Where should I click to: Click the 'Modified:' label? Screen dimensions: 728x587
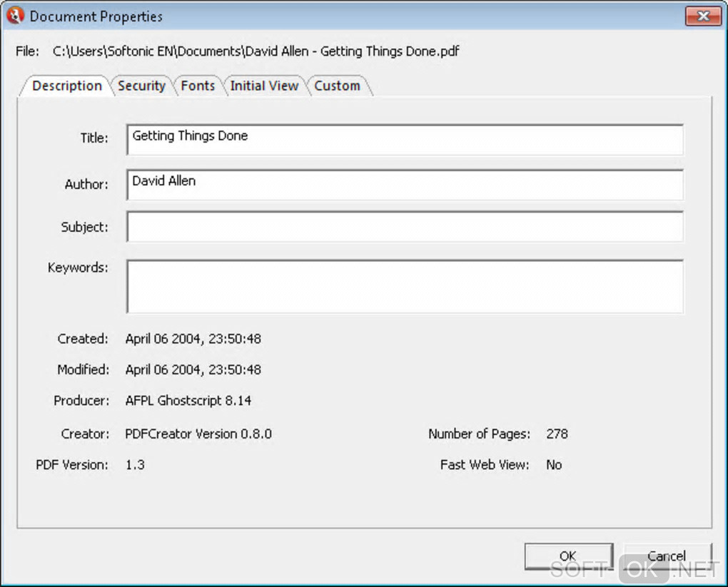tap(83, 370)
